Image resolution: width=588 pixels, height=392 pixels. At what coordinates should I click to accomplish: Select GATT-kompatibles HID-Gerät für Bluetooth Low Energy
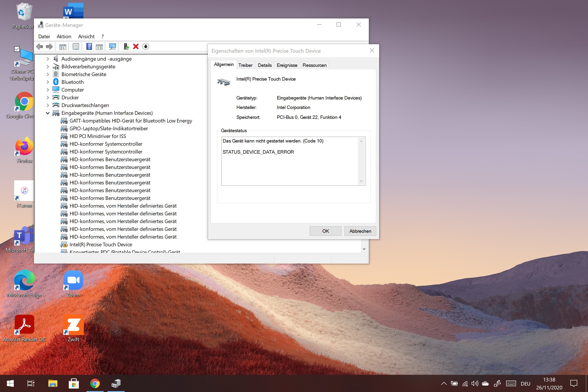pos(131,121)
